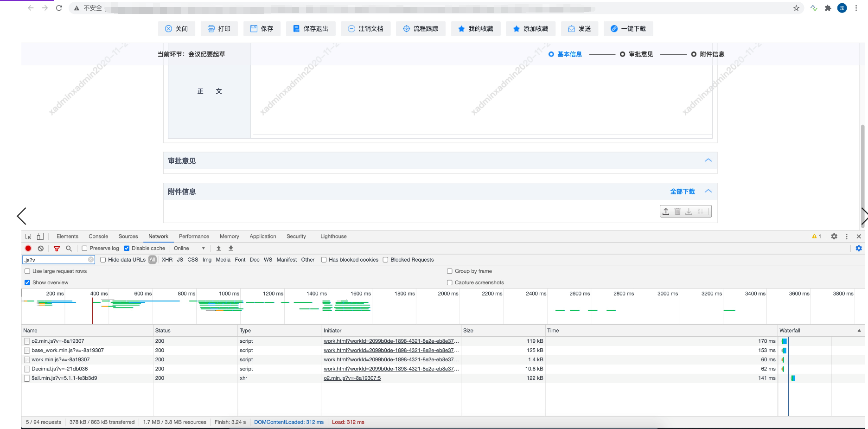Image resolution: width=868 pixels, height=429 pixels.
Task: Enable Use large request rows
Action: pos(27,271)
